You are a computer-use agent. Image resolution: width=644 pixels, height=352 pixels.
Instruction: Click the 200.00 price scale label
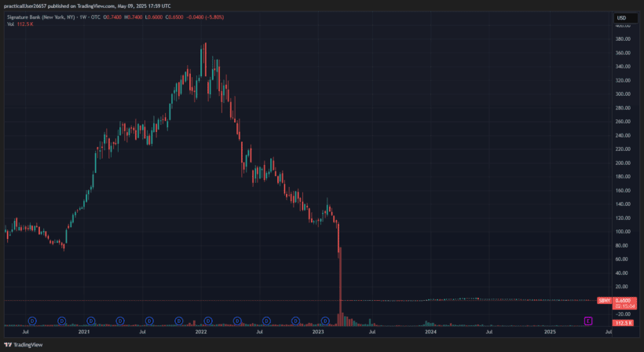624,163
